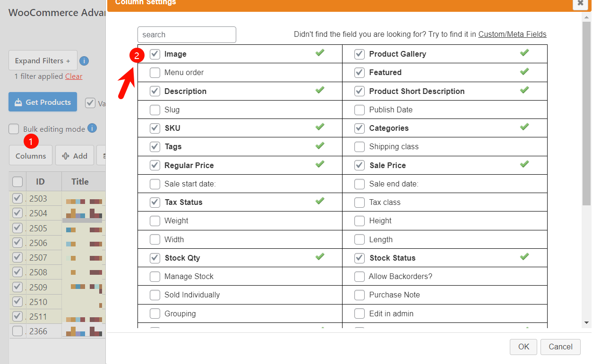Click the column search field
The width and height of the screenshot is (592, 364).
click(187, 34)
